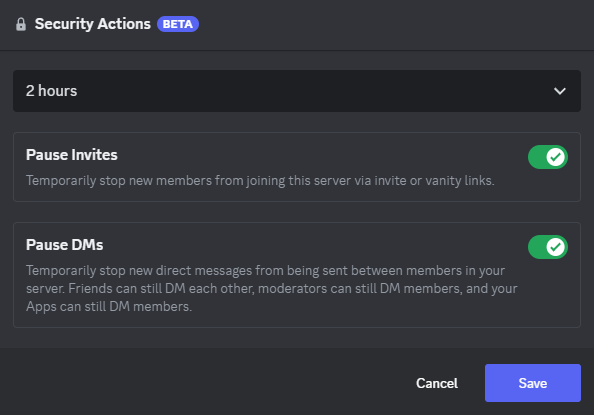Click the Pause Invites description text
Viewport: 594px width, 415px height.
(x=260, y=180)
